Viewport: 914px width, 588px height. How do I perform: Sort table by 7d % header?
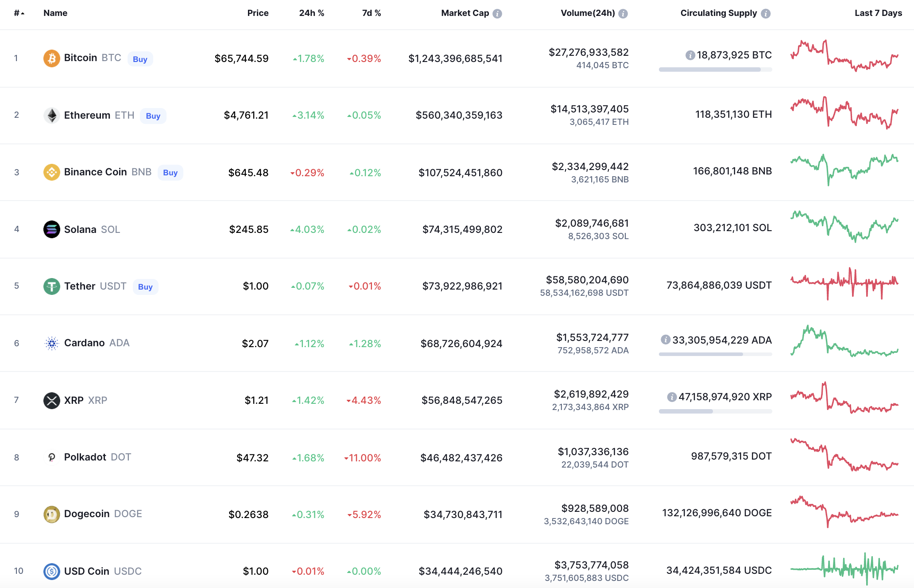(x=371, y=13)
